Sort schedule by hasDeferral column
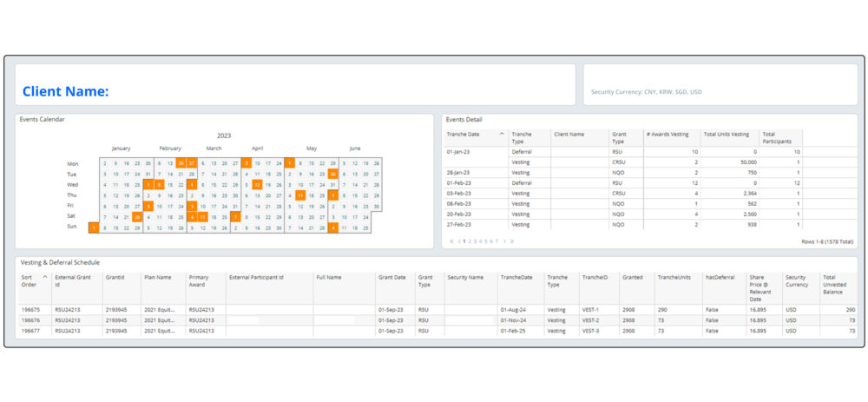 pos(722,277)
